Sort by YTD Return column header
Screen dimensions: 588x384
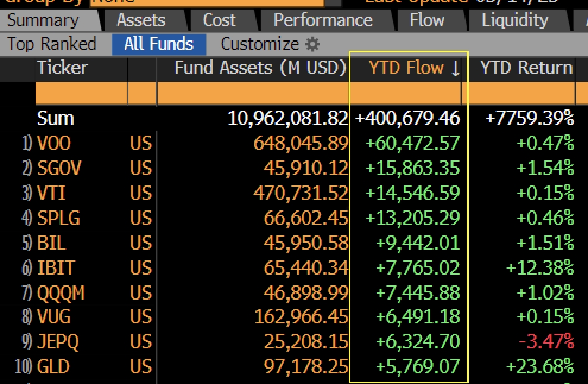(526, 68)
